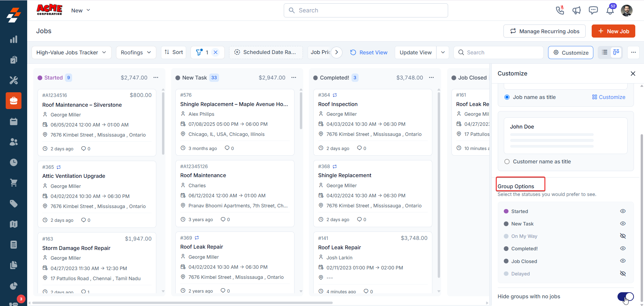
Task: Open the pie chart reports sidebar icon
Action: pyautogui.click(x=13, y=286)
